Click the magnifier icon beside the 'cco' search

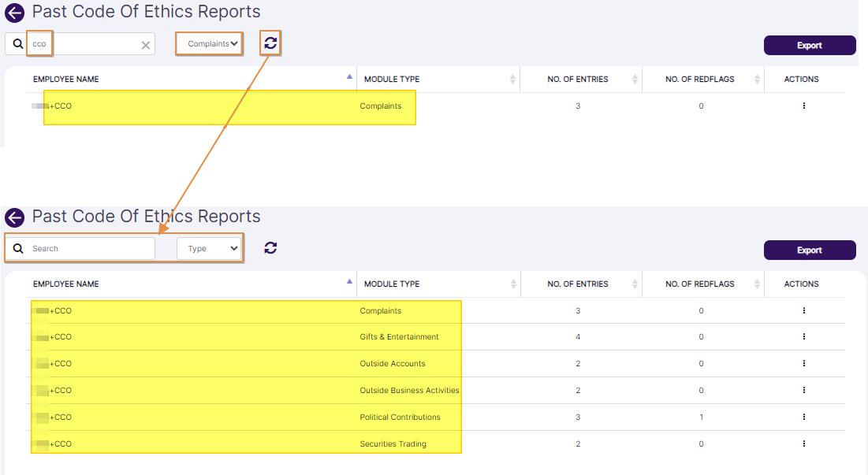(18, 44)
